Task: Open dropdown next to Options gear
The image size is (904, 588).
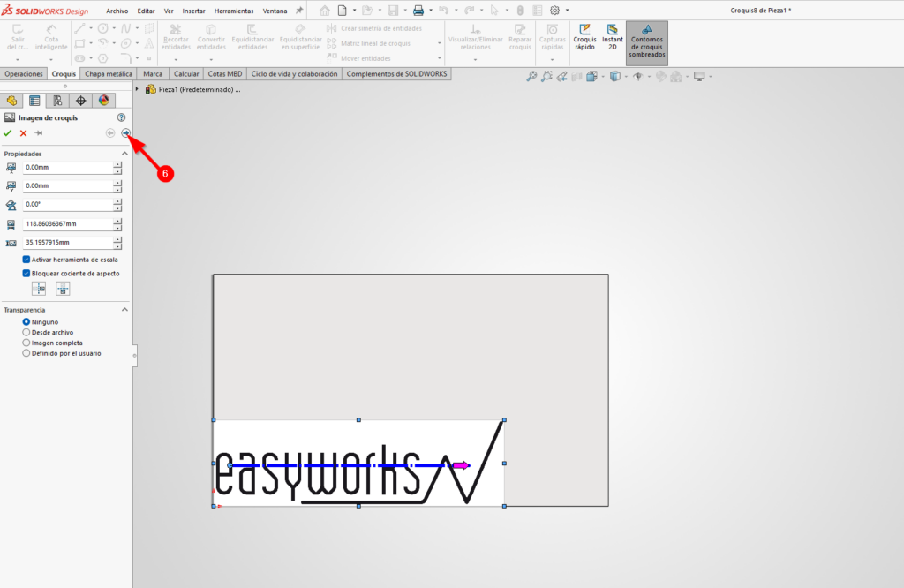Action: point(567,11)
